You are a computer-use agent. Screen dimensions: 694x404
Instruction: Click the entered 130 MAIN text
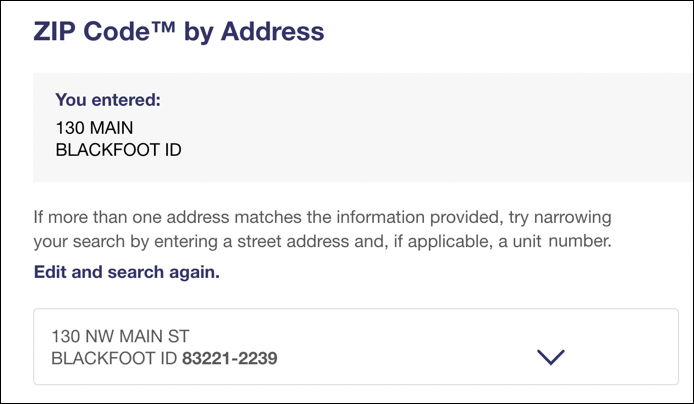click(94, 128)
